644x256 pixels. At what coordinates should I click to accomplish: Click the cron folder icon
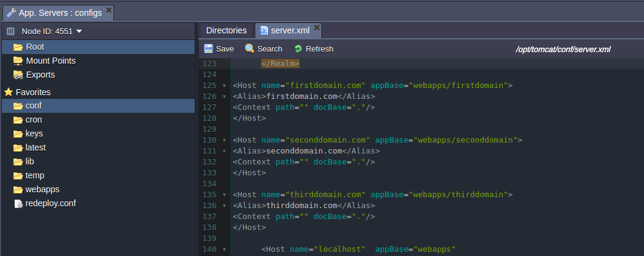tap(18, 120)
